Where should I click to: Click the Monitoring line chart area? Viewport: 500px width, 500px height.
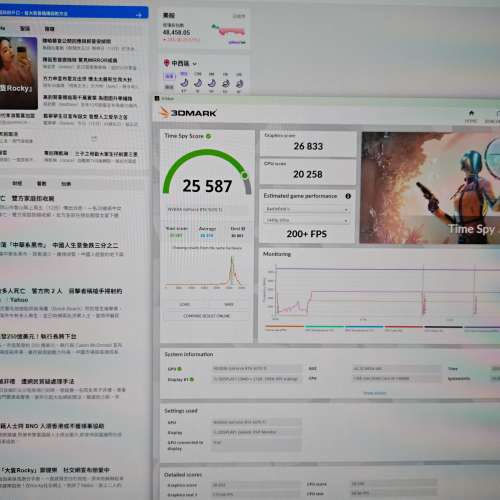coord(383,291)
